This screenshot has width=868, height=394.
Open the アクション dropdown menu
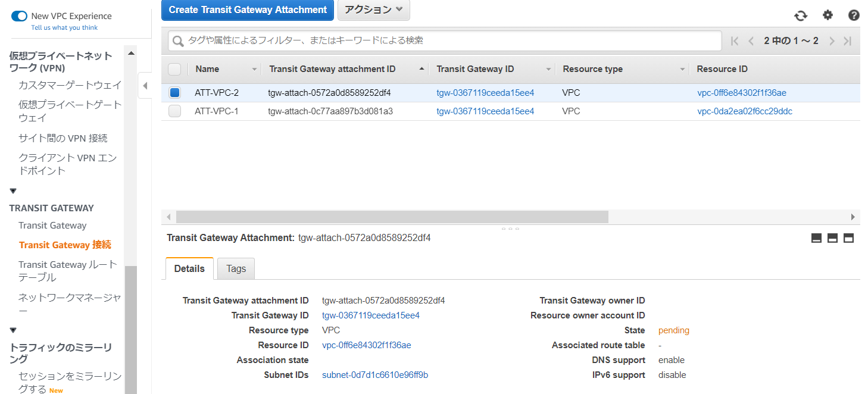pos(373,10)
